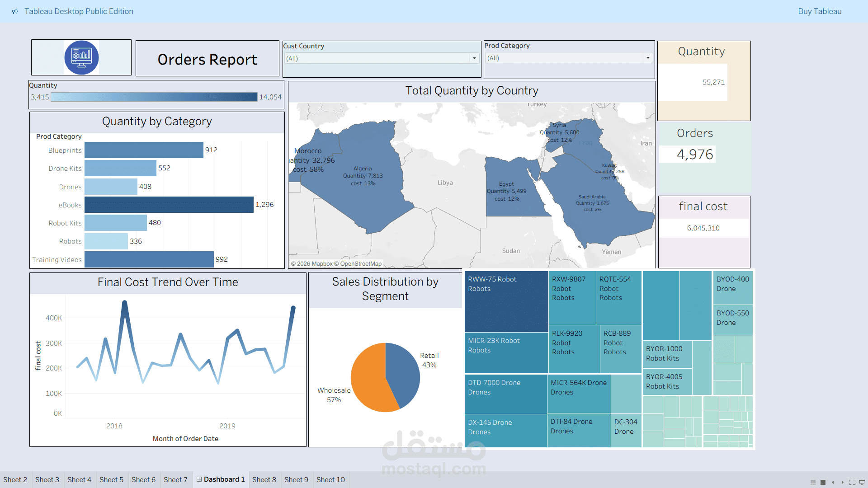The image size is (868, 488).
Task: Open the OpenStreetMap attribution link
Action: point(360,263)
